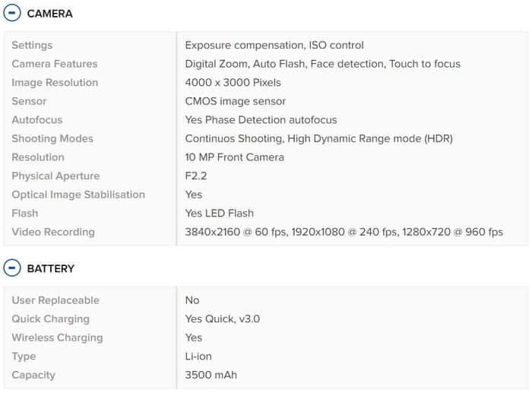Click the Video Recording label
The width and height of the screenshot is (532, 393).
(x=53, y=232)
